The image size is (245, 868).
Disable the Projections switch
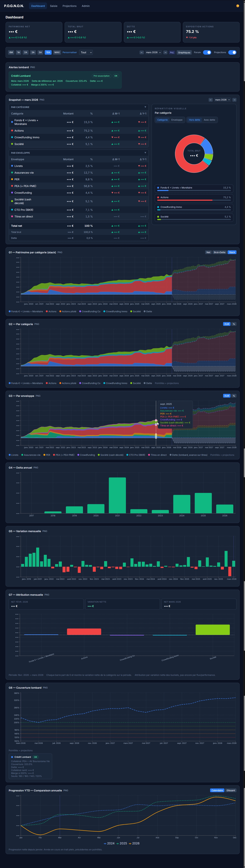[x=232, y=53]
